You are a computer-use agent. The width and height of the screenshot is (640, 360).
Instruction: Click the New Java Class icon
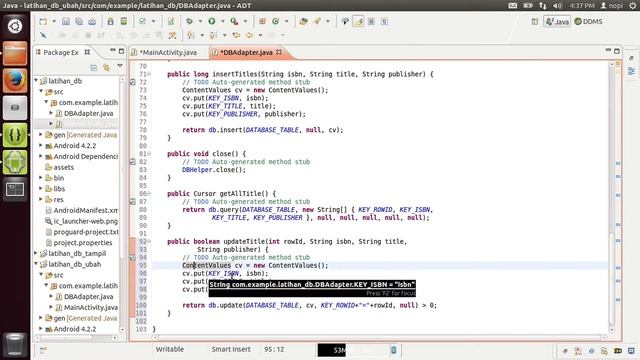click(x=276, y=21)
